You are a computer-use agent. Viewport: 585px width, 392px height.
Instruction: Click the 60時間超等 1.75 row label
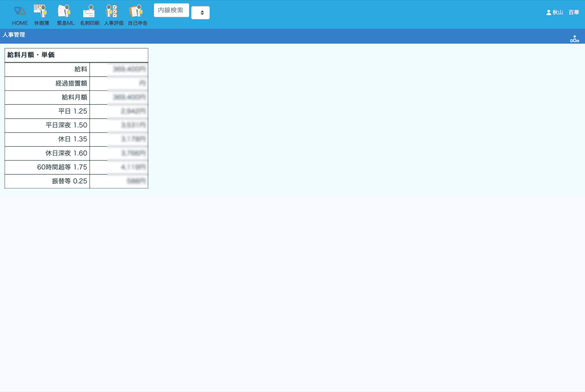[62, 167]
